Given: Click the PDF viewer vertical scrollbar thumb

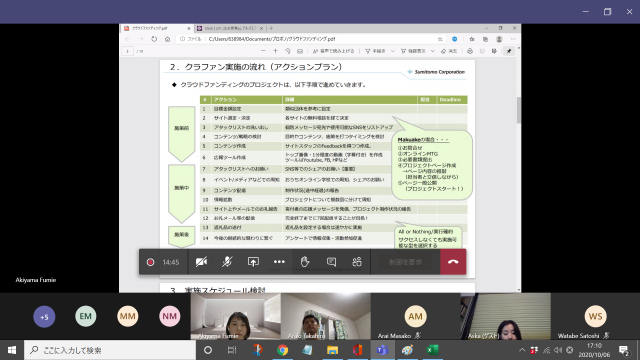Looking at the screenshot, I should 519,110.
